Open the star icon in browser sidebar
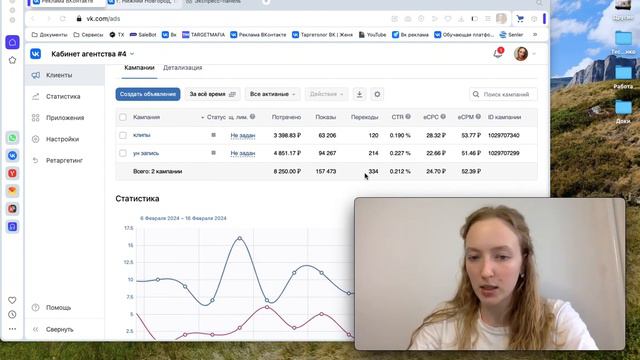 12,60
